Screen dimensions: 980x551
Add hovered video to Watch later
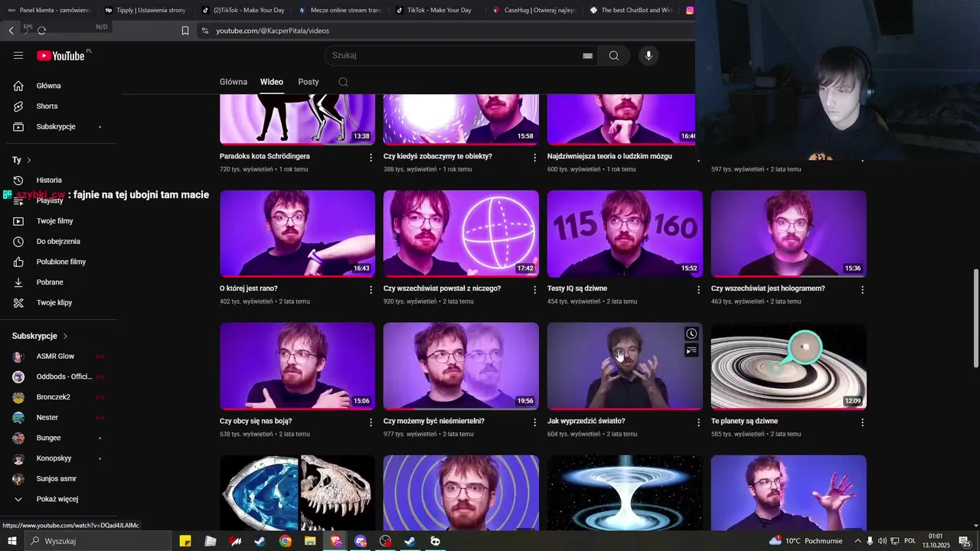691,334
